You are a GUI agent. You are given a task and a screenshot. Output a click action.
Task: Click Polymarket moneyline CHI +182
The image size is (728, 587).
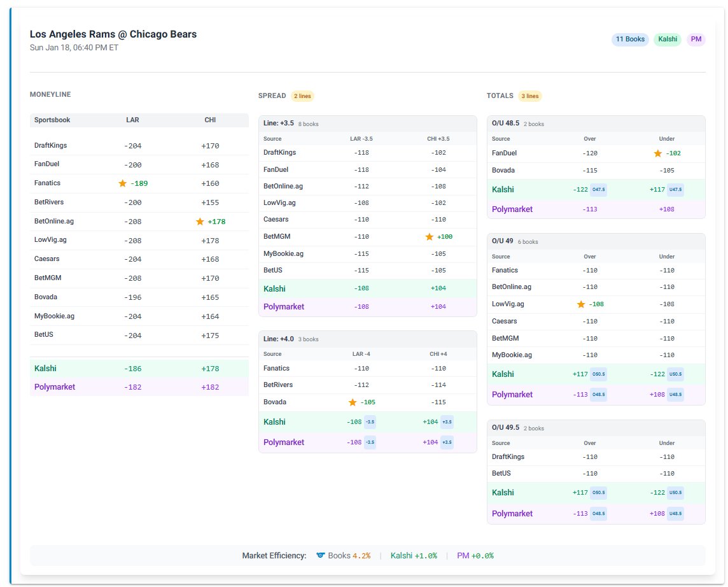[211, 387]
